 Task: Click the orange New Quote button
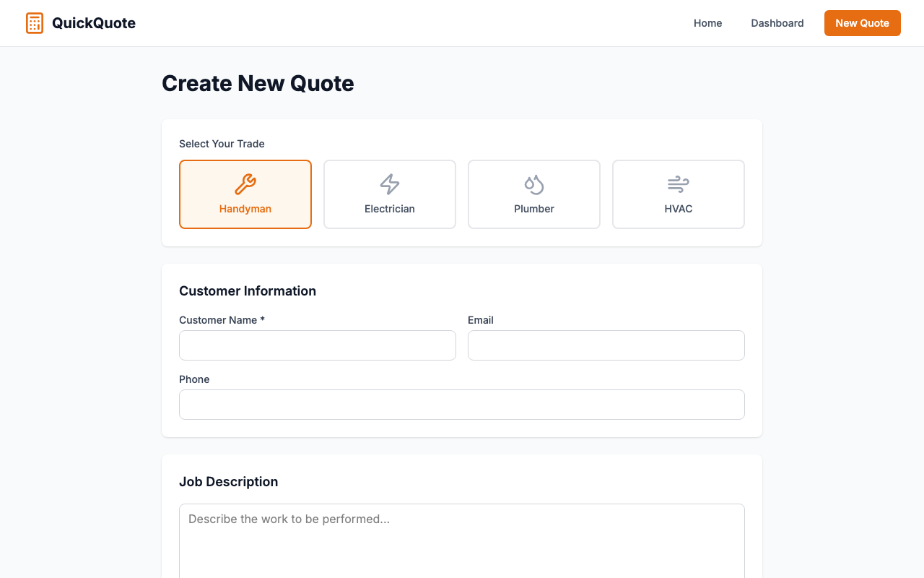[x=862, y=22]
